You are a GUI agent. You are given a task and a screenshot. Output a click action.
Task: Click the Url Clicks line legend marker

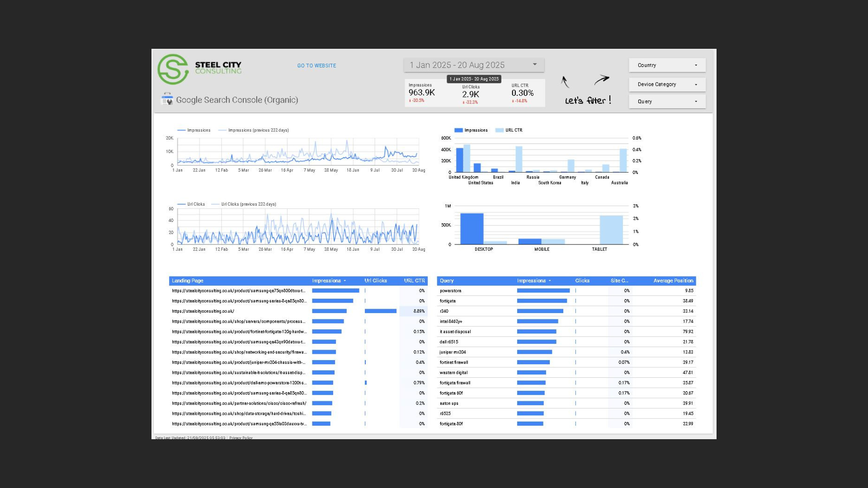[182, 204]
